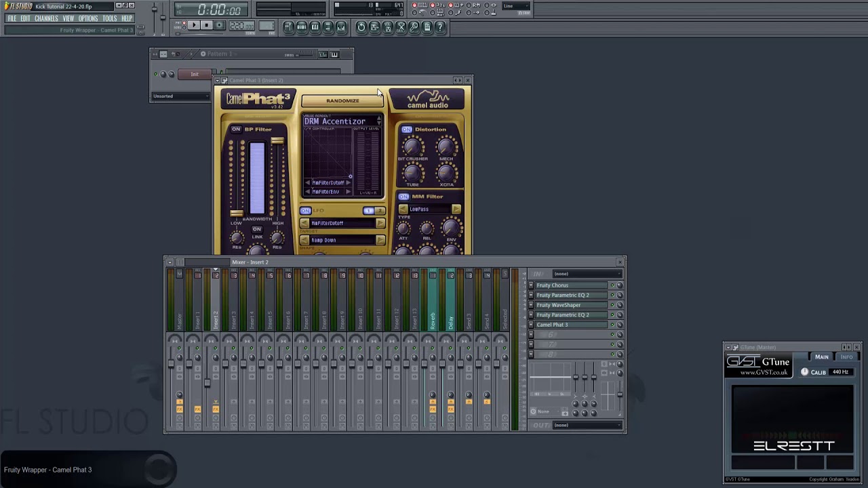
Task: Open the help question mark icon
Action: click(x=440, y=27)
